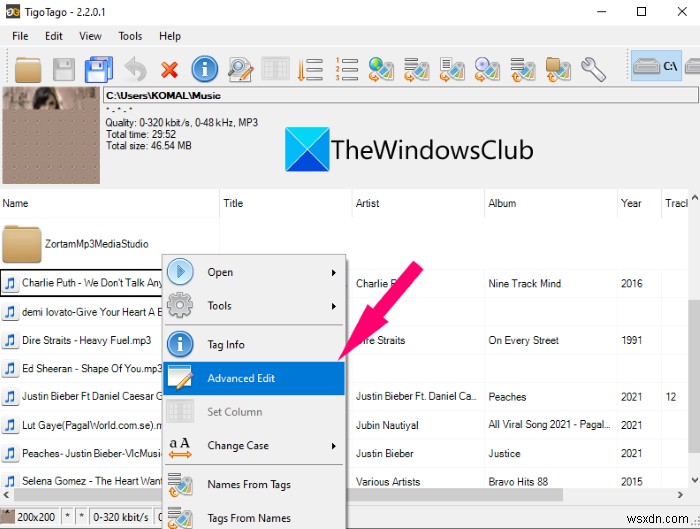
Task: Open the View menu
Action: [90, 36]
